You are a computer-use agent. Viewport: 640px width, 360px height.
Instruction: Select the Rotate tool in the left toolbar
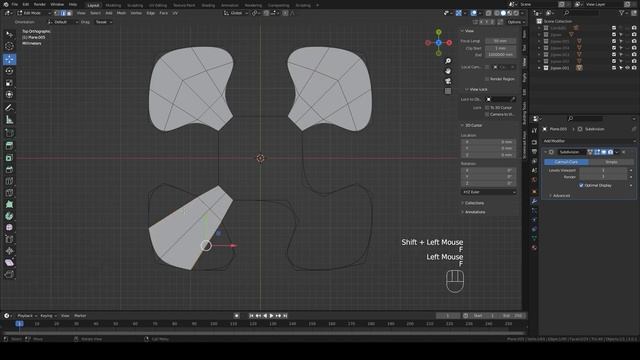(9, 71)
